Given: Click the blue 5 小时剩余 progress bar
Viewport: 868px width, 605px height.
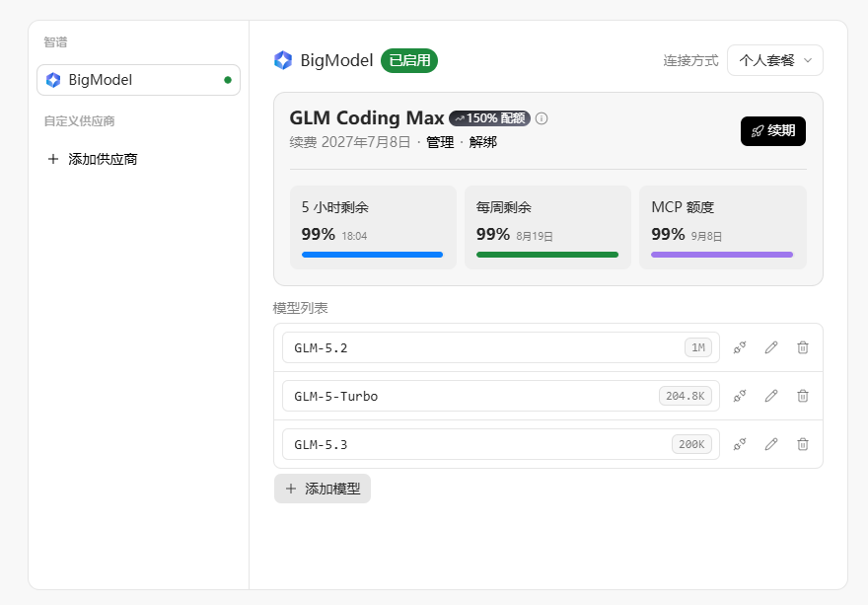Looking at the screenshot, I should tap(372, 255).
